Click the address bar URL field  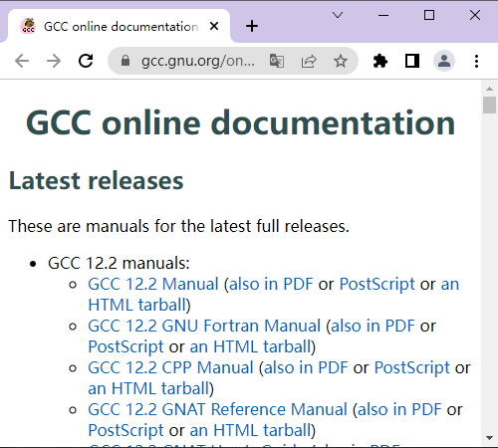point(197,61)
